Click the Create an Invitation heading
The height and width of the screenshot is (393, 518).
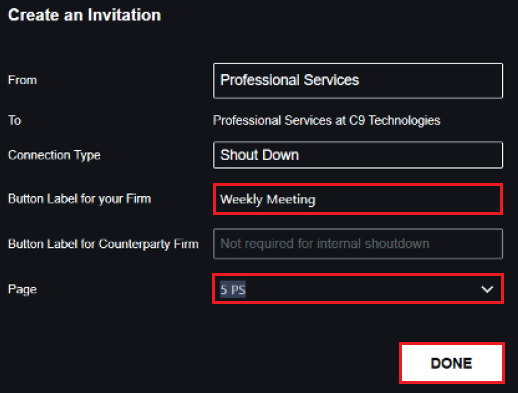pos(85,15)
